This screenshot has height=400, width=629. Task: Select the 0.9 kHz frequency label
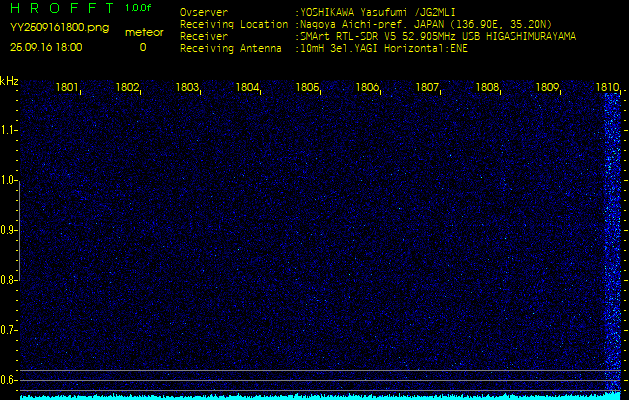tap(9, 230)
